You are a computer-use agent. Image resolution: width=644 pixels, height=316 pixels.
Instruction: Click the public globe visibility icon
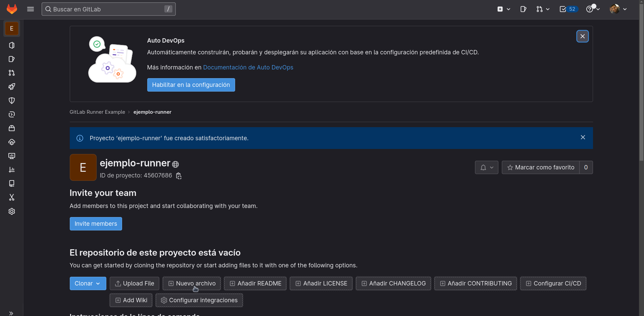[x=175, y=164]
